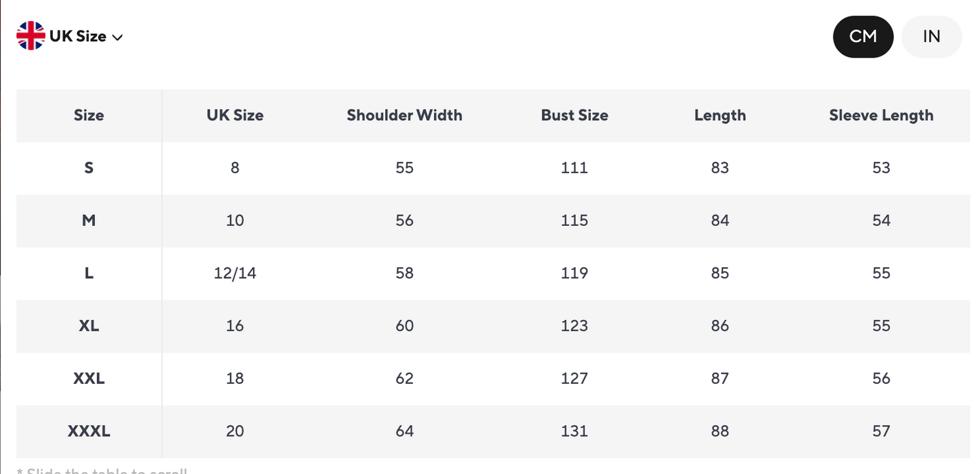Select the XXXL size row label
This screenshot has width=980, height=474.
coord(89,431)
